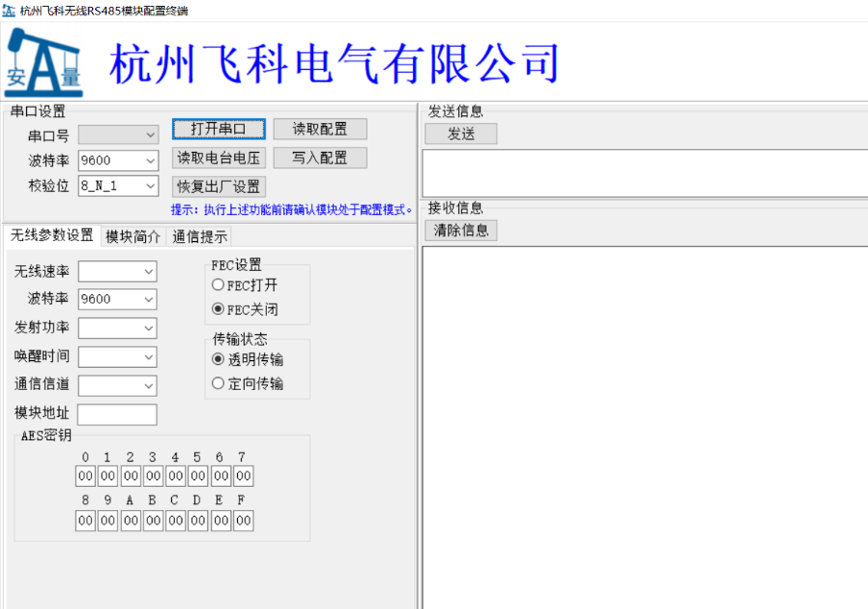Open the 发射功率 dropdown
The image size is (868, 609).
(117, 329)
